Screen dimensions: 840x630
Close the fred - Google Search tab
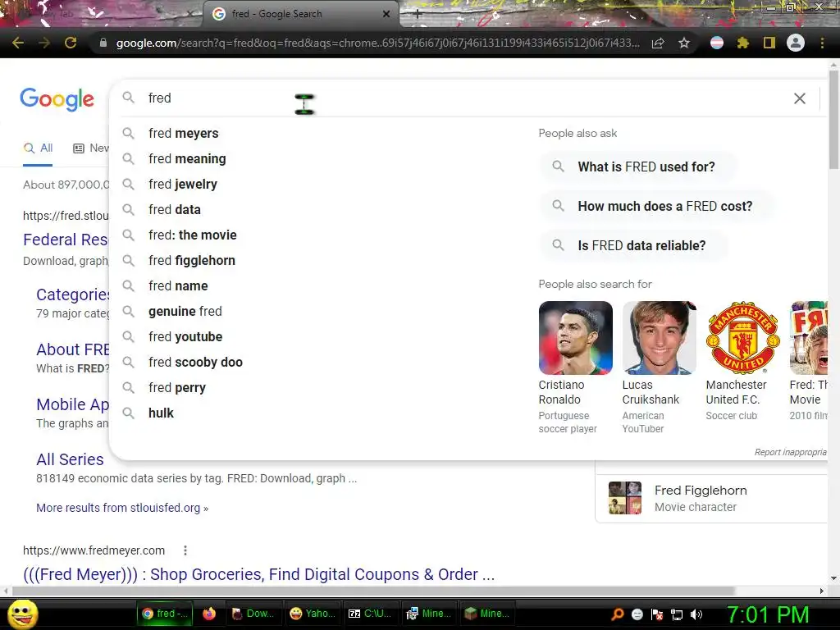tap(386, 14)
